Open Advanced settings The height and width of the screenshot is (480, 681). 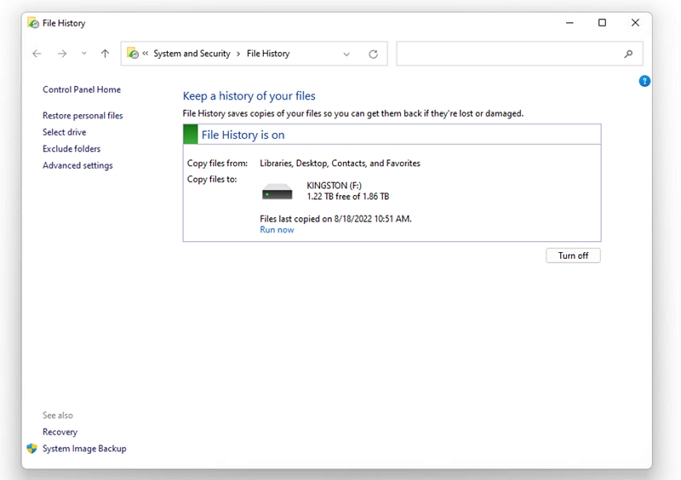tap(77, 166)
